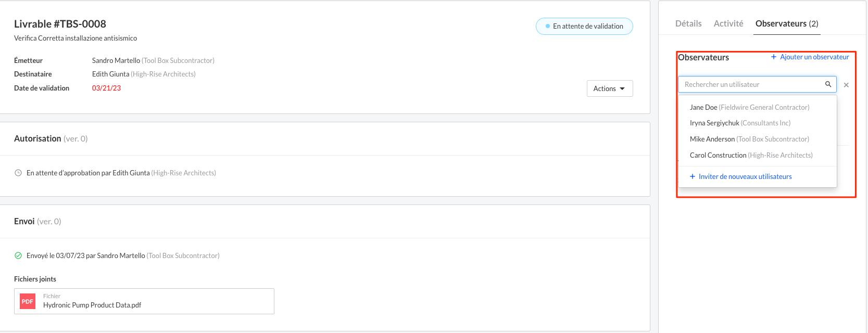
Task: Close the observer search with X icon
Action: [846, 85]
